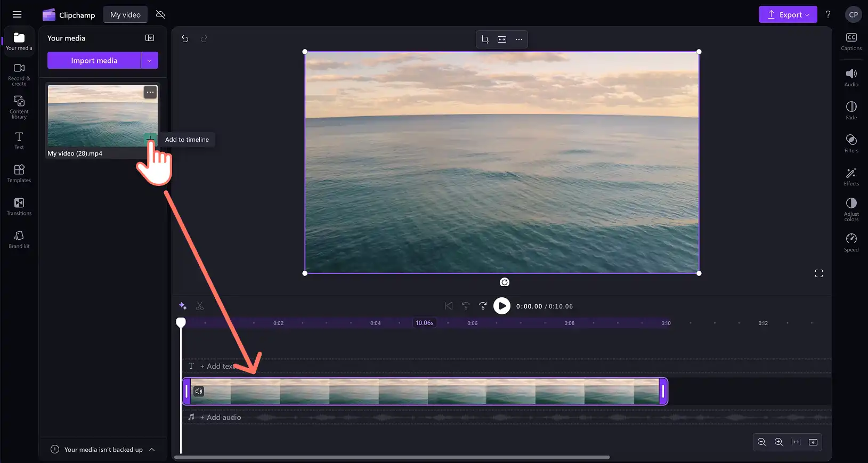Viewport: 868px width, 463px height.
Task: Click + Add text on the timeline
Action: 218,366
